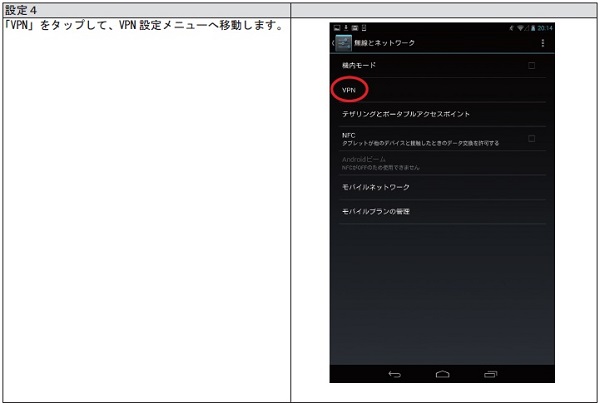This screenshot has height=403, width=600.
Task: Toggle the NFC checkbox
Action: 531,138
